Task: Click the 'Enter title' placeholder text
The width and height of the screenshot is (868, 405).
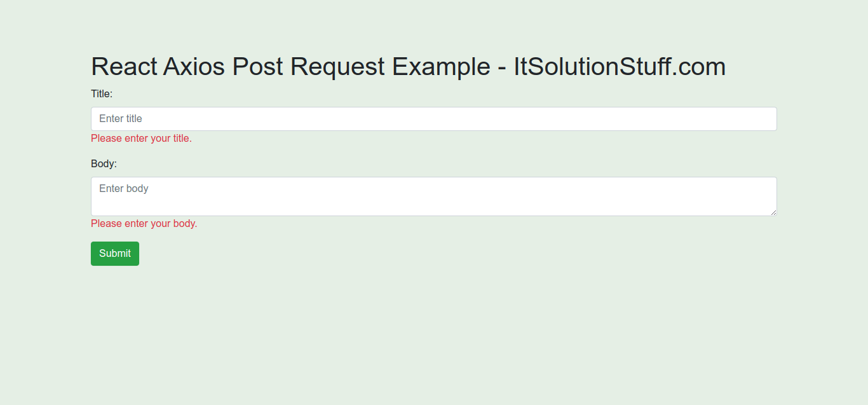Action: coord(120,118)
